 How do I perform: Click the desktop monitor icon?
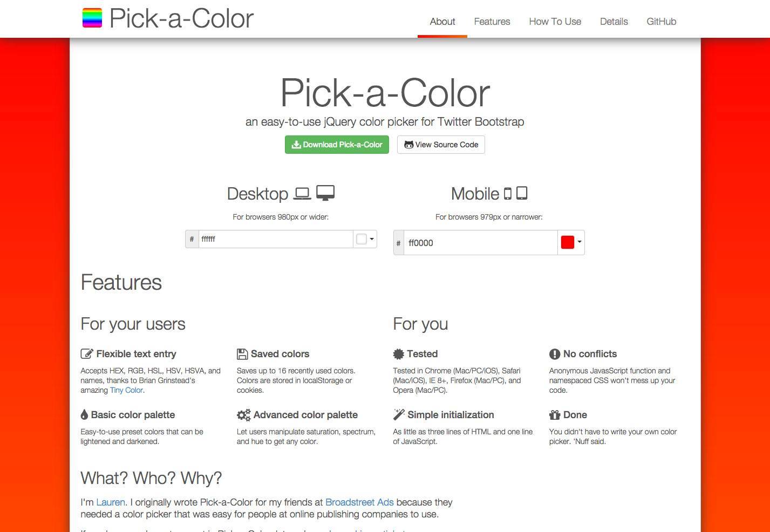[x=325, y=193]
